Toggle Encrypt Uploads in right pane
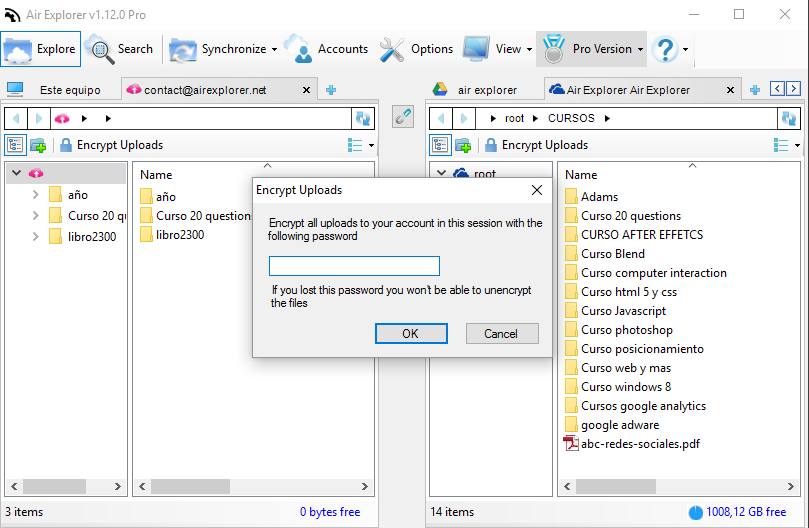Viewport: 809px width, 528px height. (x=537, y=145)
